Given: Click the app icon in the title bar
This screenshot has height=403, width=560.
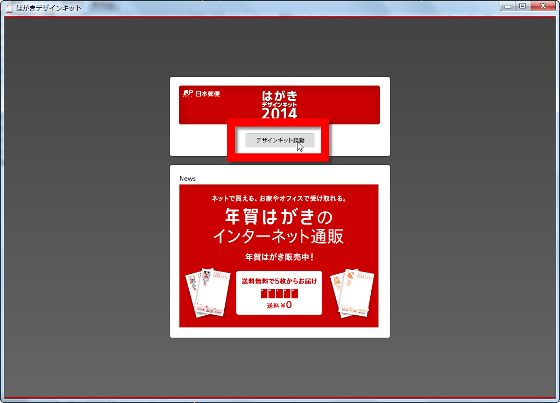Looking at the screenshot, I should [9, 8].
